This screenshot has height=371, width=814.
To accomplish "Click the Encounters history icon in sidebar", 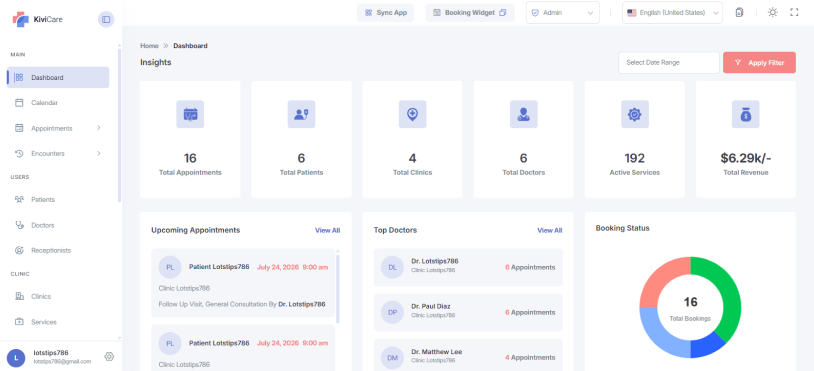I will pyautogui.click(x=19, y=154).
